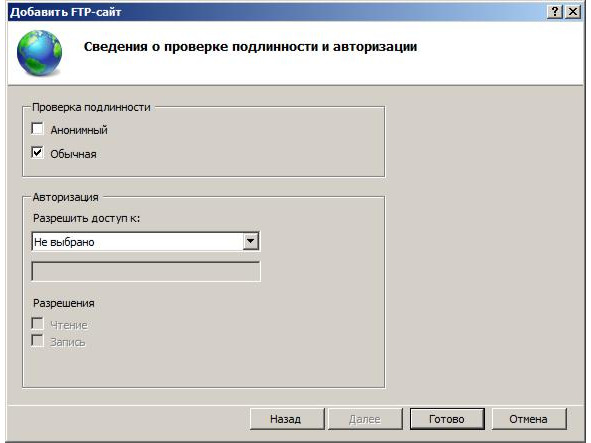591x443 pixels.
Task: Click the heading Сведения о проверке подлинности и авторизации
Action: click(250, 47)
